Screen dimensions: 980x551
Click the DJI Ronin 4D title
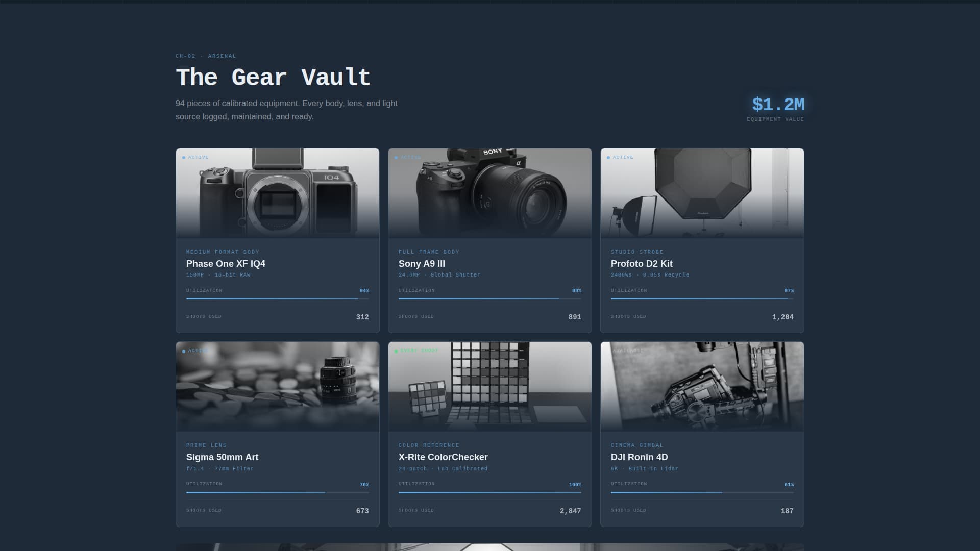(x=639, y=457)
